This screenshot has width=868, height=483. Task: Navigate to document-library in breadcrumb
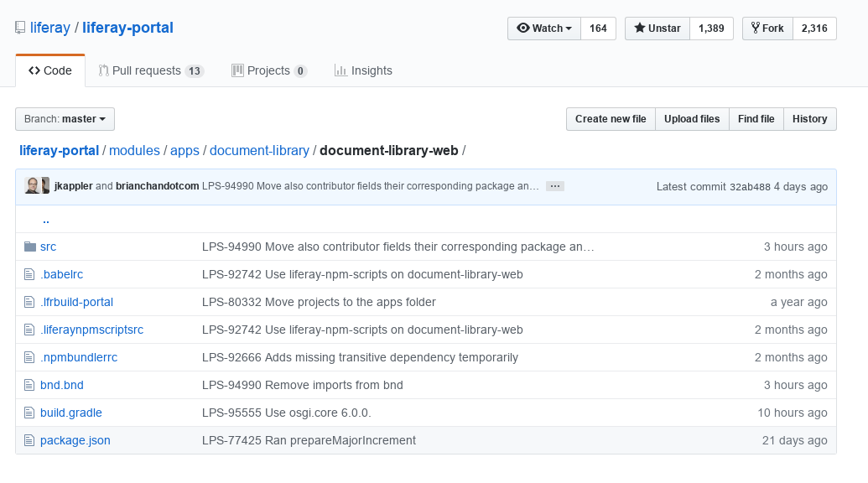click(259, 151)
